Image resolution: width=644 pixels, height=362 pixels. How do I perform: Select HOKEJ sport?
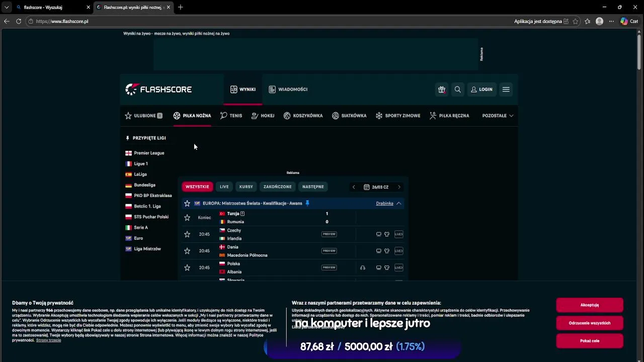(263, 116)
